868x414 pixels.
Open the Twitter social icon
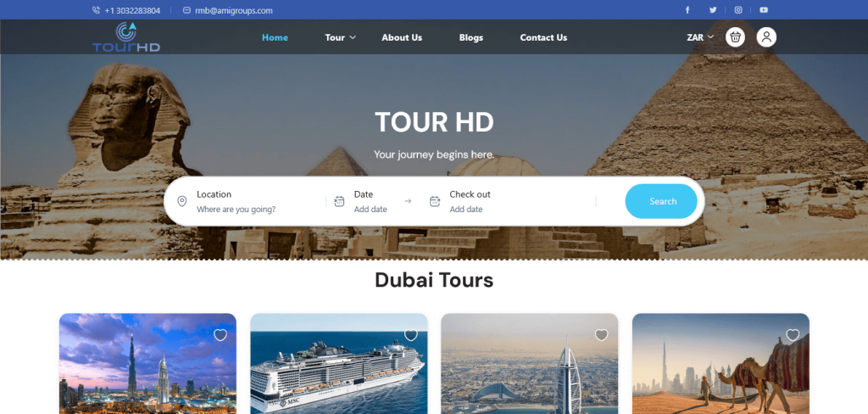pos(713,10)
